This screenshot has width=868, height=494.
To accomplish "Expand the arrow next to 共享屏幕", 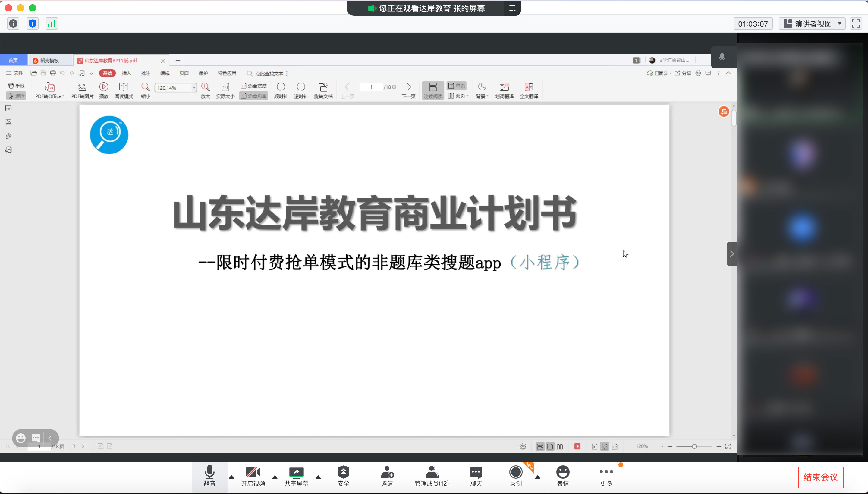I will [318, 477].
